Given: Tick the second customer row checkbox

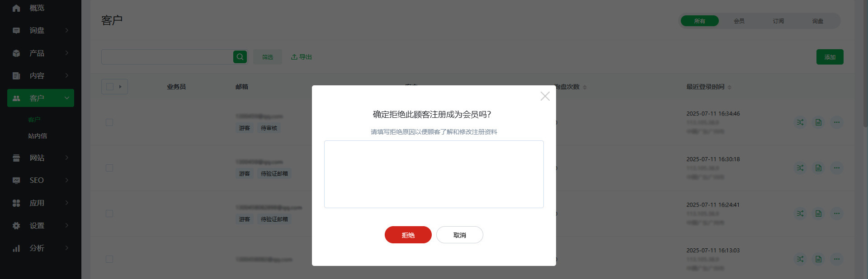Looking at the screenshot, I should pos(109,168).
